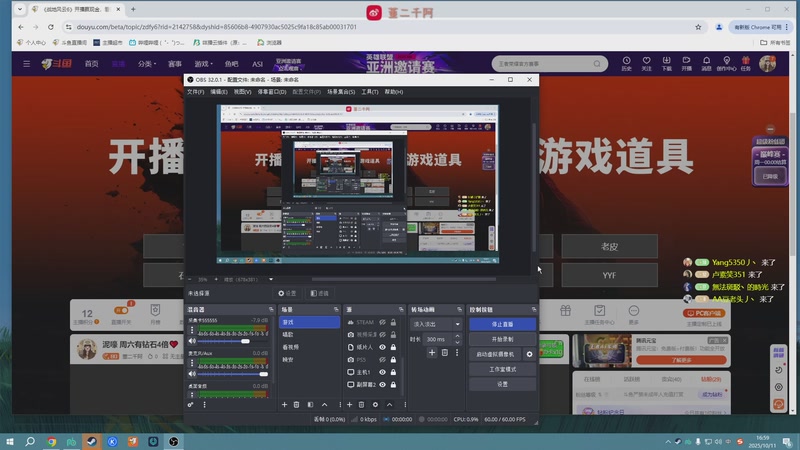800x450 pixels.
Task: Toggle visibility of 主机1 source
Action: pos(382,372)
